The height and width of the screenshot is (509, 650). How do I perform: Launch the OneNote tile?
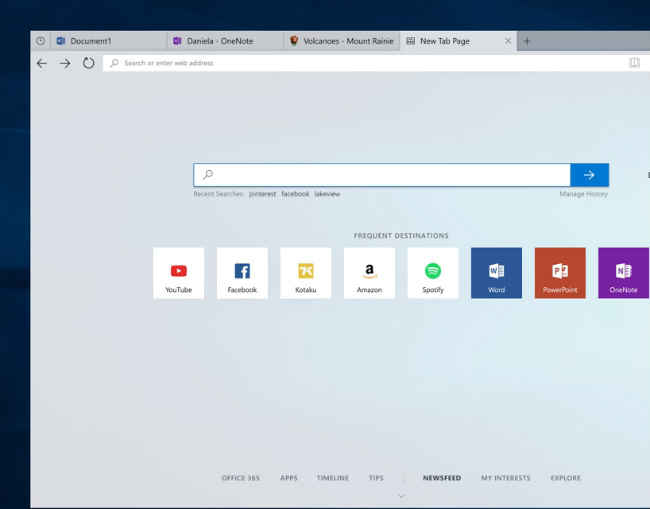[x=623, y=273]
